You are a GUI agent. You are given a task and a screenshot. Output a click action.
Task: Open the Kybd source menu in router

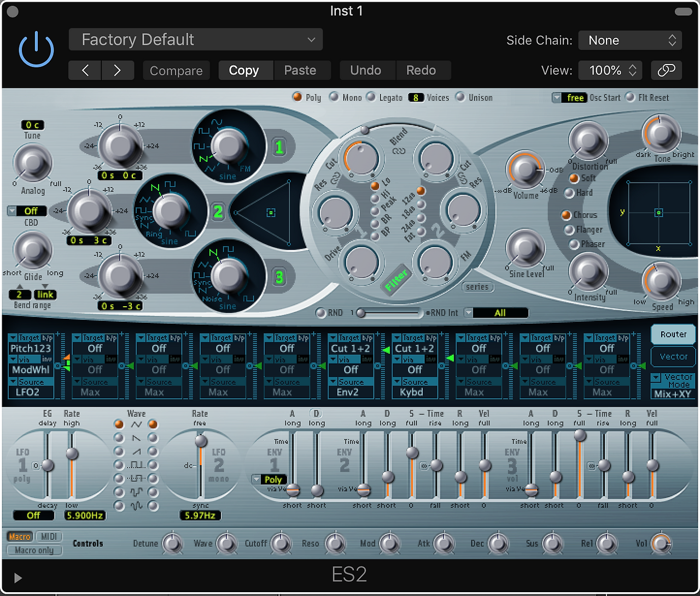pos(415,392)
